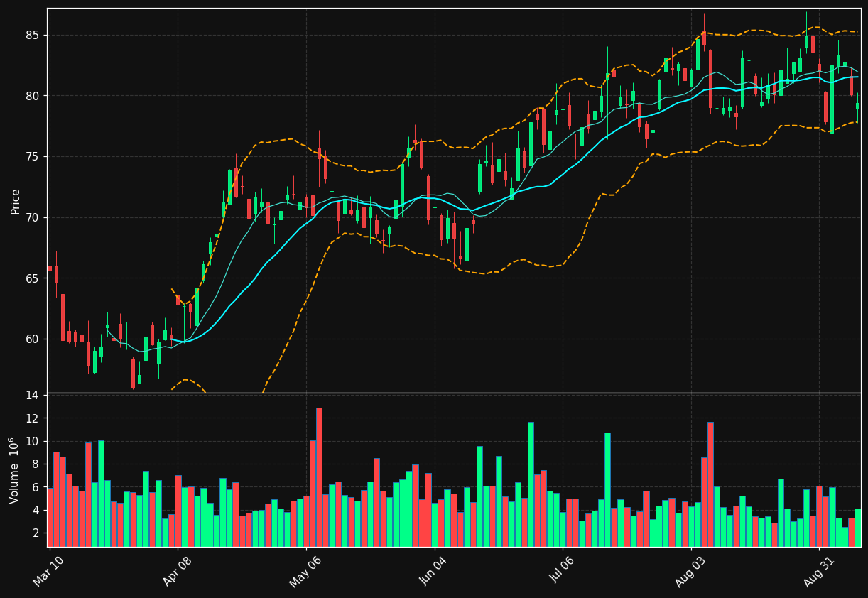Click the 12 volume axis tick
Viewport: 868px width, 598px height.
coord(33,418)
